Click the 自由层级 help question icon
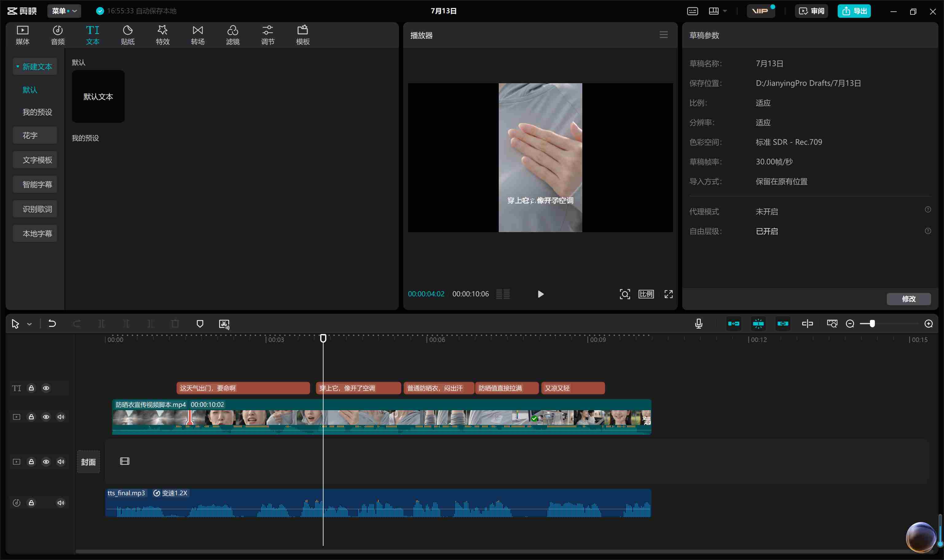The width and height of the screenshot is (944, 560). [x=927, y=231]
